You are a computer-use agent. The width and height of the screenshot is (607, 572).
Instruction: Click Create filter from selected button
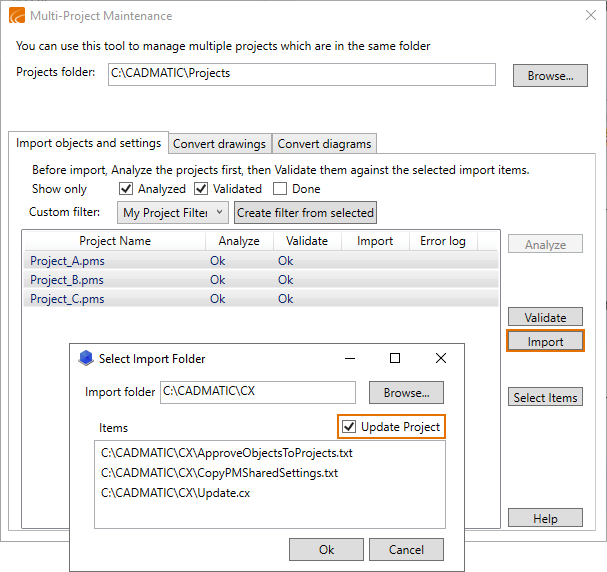(x=305, y=212)
